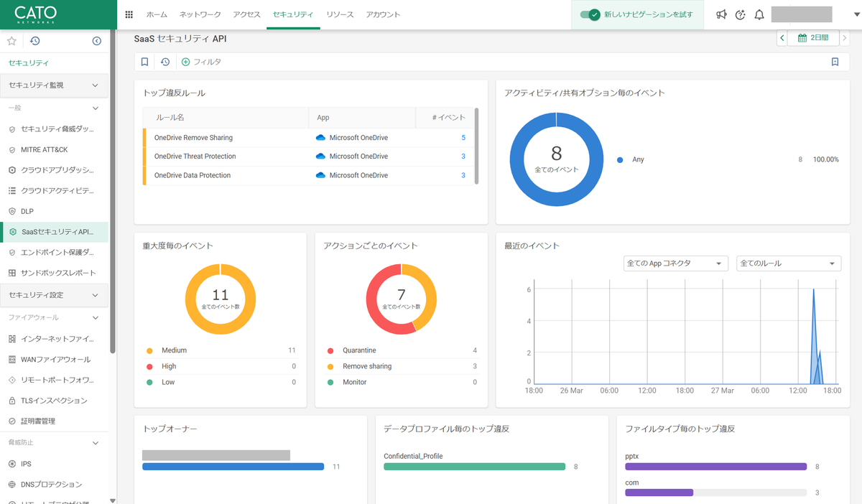Switch to the ネットワーク tab
Image resolution: width=862 pixels, height=504 pixels.
point(200,14)
